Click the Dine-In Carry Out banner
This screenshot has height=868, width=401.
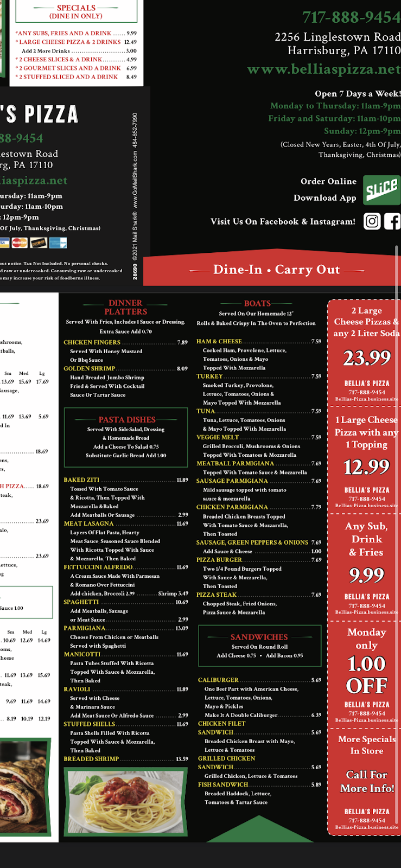[277, 270]
